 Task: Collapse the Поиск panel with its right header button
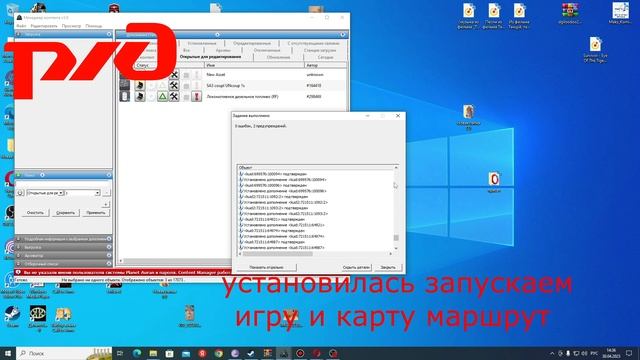[109, 175]
